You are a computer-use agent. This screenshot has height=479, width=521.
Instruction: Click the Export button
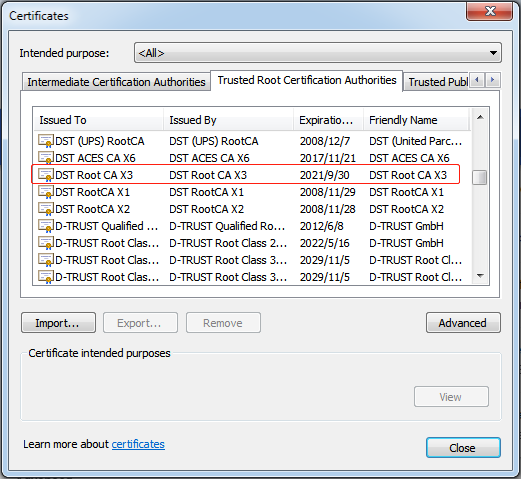coord(140,323)
